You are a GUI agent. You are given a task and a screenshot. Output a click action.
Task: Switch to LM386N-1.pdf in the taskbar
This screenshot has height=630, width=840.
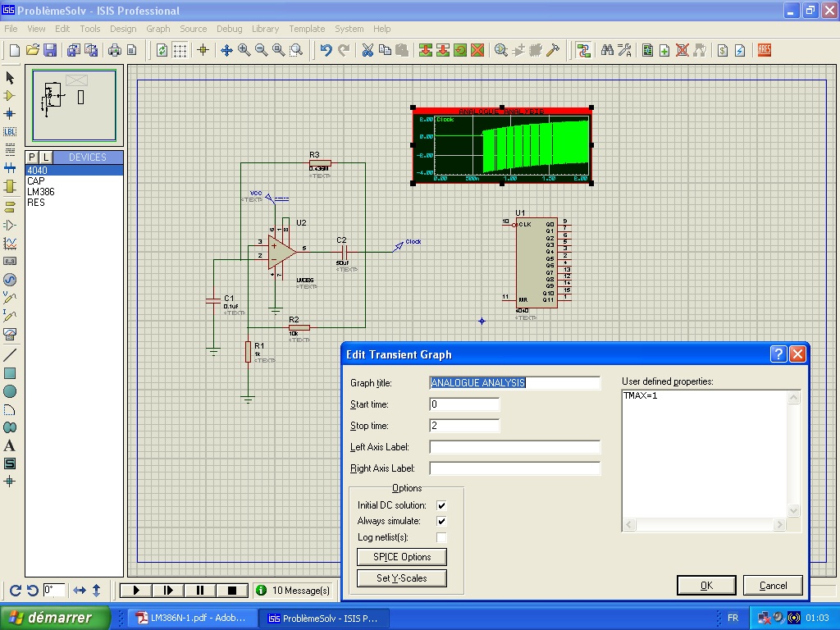(x=190, y=618)
